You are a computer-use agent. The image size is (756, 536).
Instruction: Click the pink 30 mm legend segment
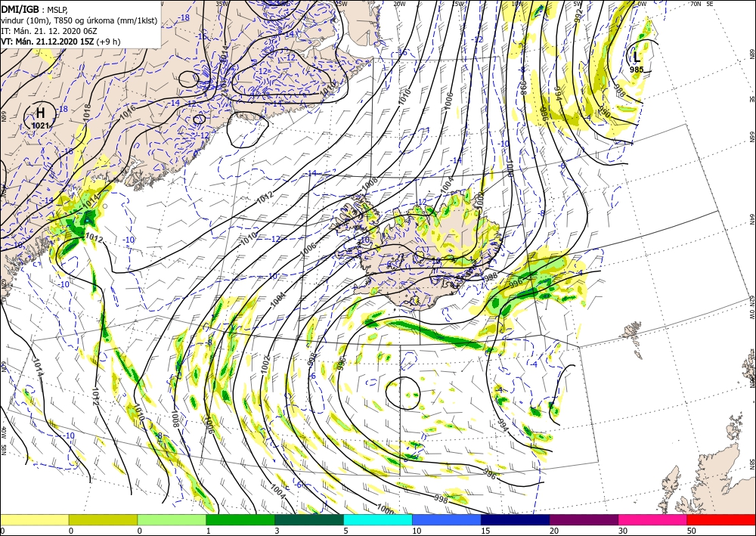[x=653, y=519]
